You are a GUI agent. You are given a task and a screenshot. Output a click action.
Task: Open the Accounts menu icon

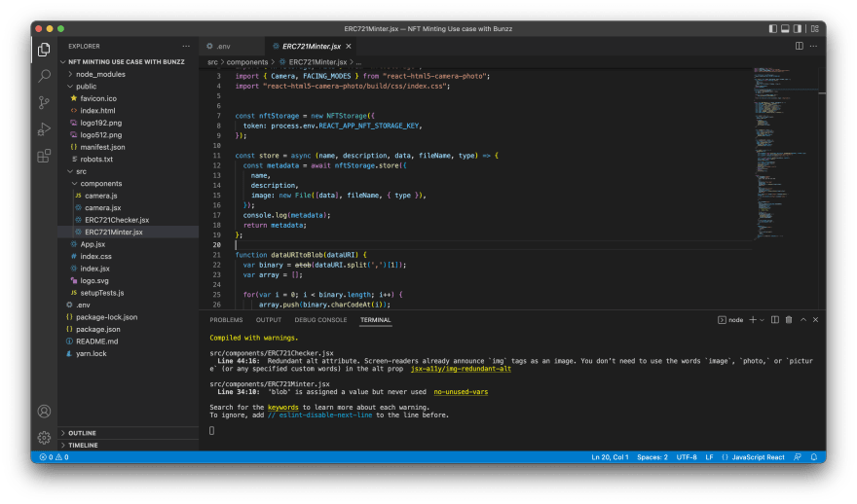[x=44, y=412]
